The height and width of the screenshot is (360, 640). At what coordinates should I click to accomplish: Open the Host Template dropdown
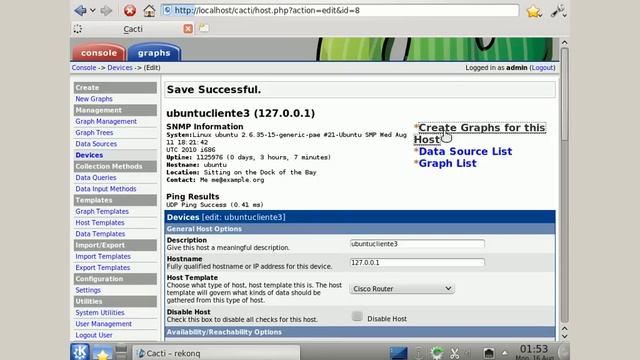(402, 289)
